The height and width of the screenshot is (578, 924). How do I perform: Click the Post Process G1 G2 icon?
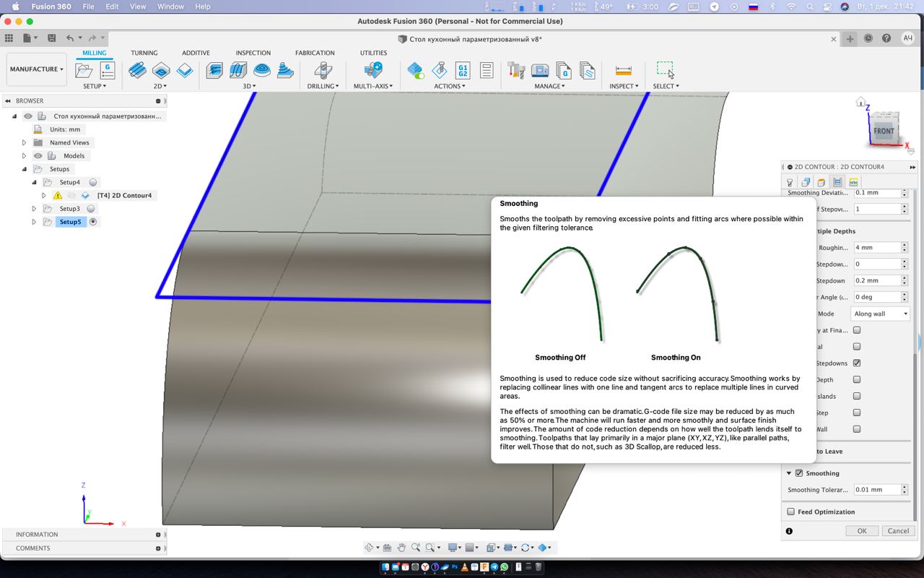tap(463, 70)
